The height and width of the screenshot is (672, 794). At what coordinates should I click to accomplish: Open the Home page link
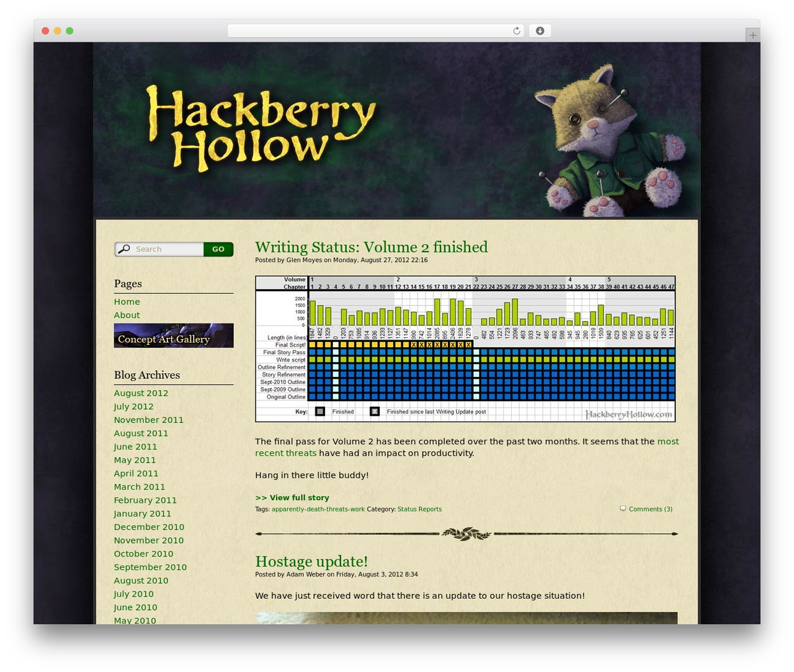127,302
